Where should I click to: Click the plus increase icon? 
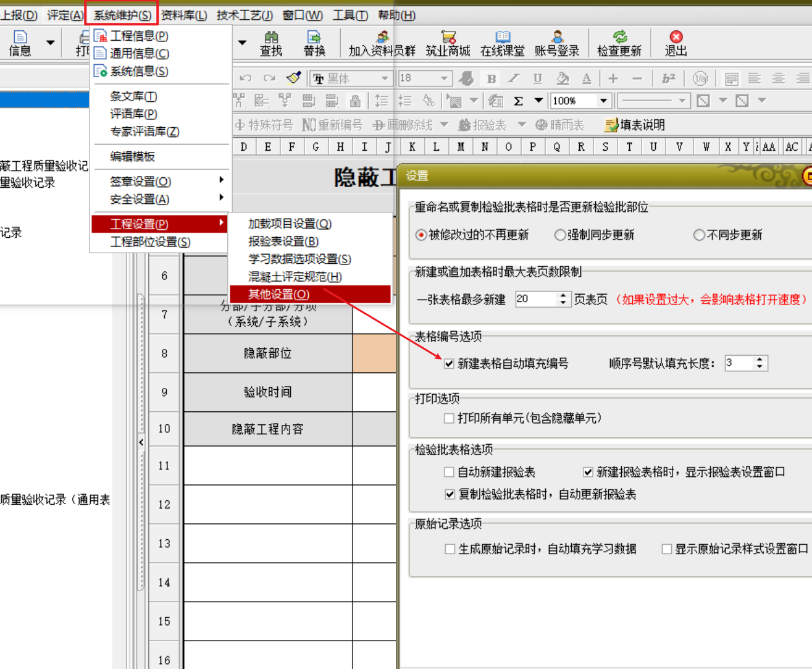pos(613,78)
